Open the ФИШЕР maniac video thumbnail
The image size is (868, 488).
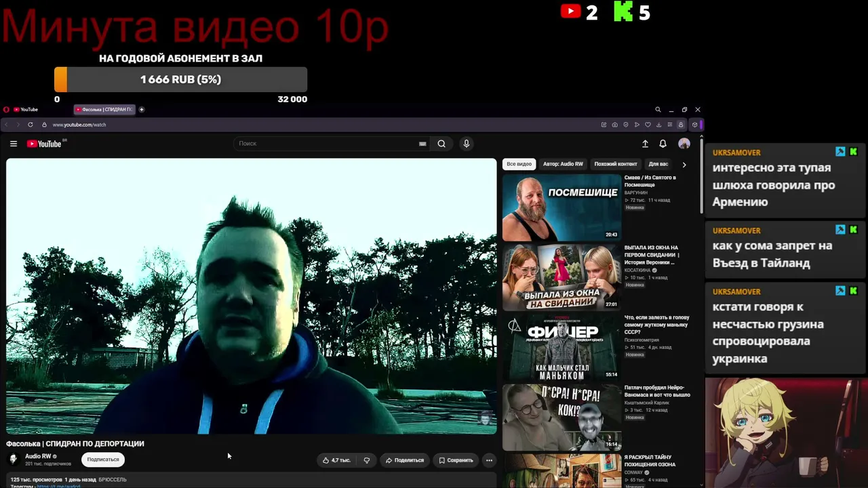tap(561, 347)
